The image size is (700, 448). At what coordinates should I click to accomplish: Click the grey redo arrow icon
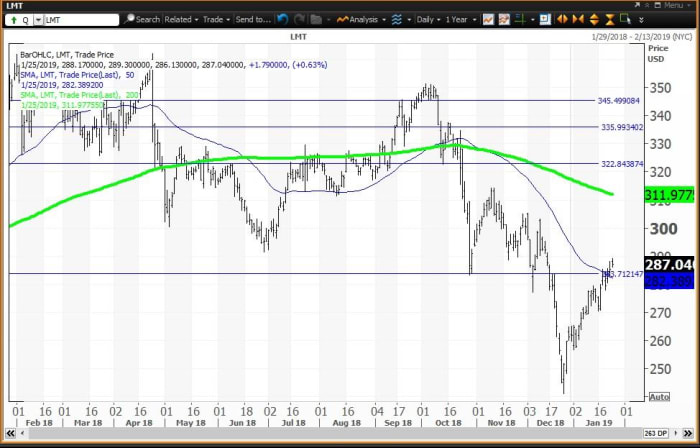point(299,19)
